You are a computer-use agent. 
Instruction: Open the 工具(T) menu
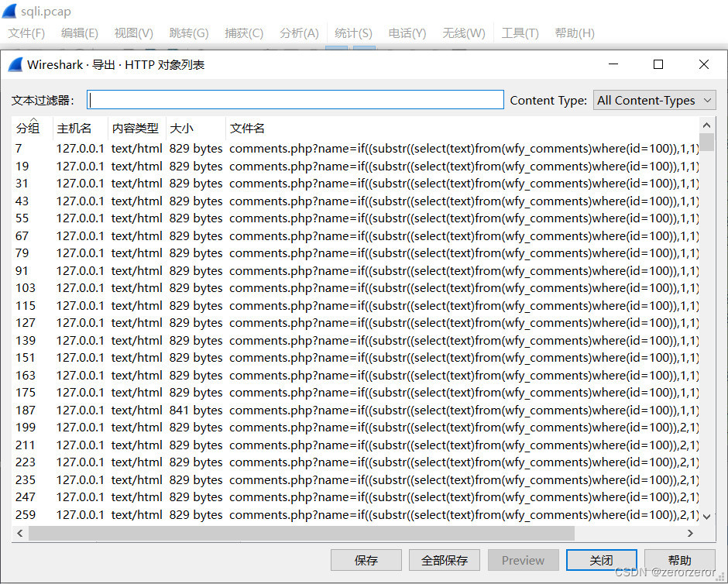[520, 33]
